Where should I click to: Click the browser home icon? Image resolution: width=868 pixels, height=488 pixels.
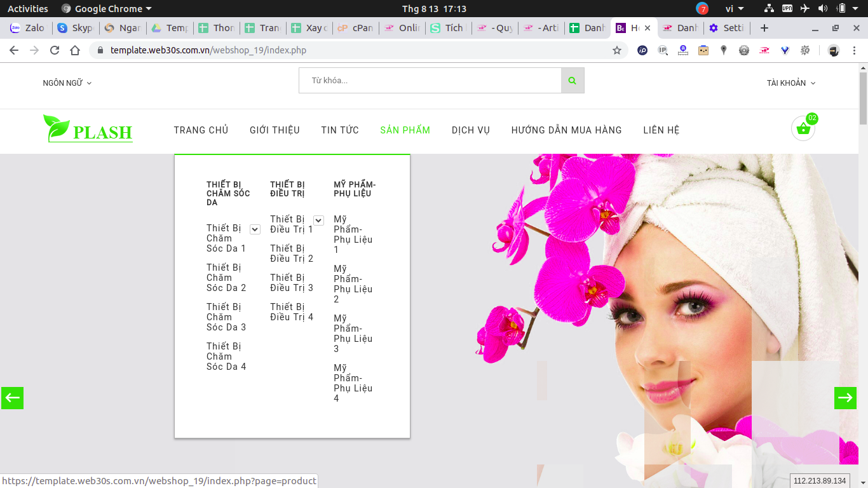(x=75, y=50)
